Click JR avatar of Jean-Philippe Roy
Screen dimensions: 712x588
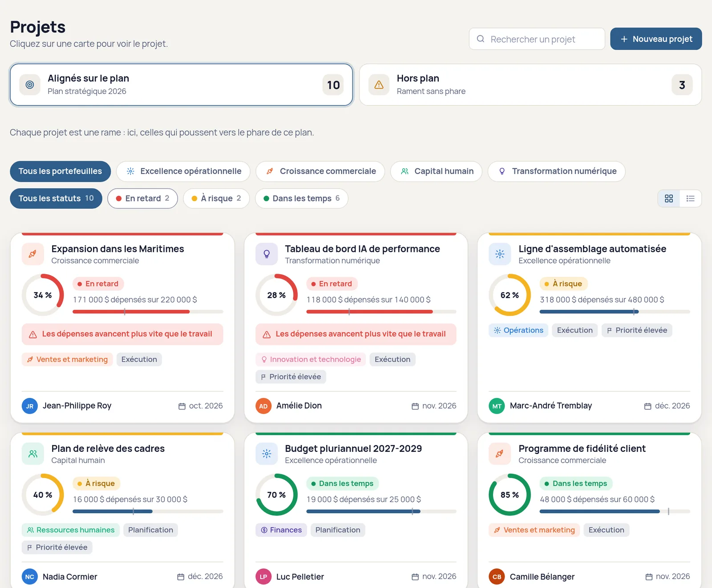pyautogui.click(x=30, y=406)
